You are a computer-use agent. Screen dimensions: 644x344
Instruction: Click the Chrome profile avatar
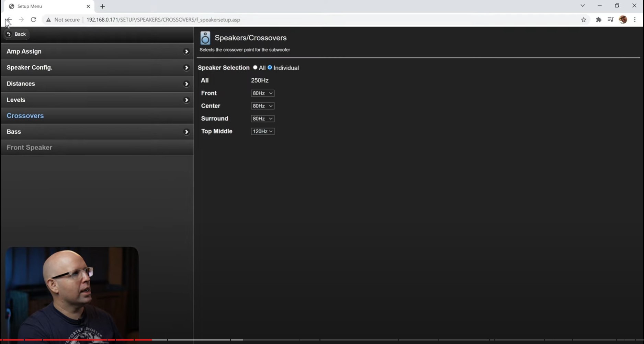(623, 20)
